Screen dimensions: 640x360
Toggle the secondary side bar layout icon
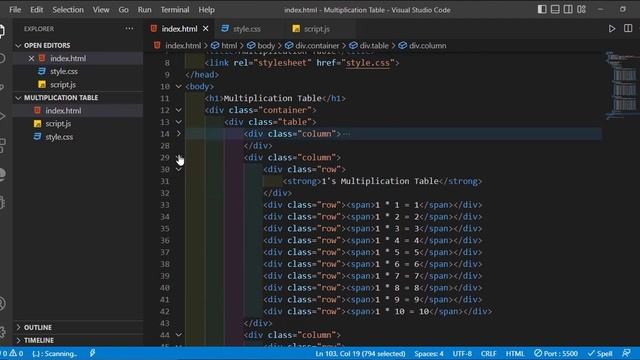pyautogui.click(x=568, y=9)
